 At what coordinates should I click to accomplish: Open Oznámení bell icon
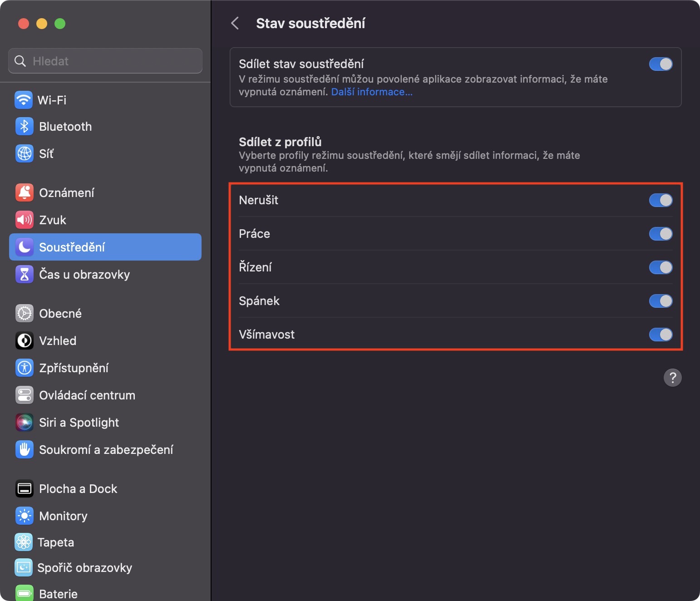point(25,193)
